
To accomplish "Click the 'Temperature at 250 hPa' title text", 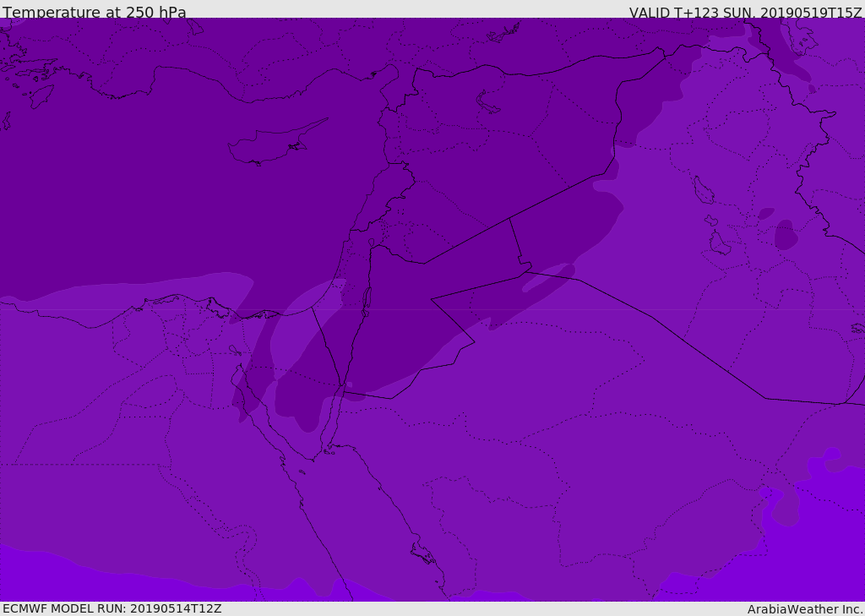I will (95, 12).
